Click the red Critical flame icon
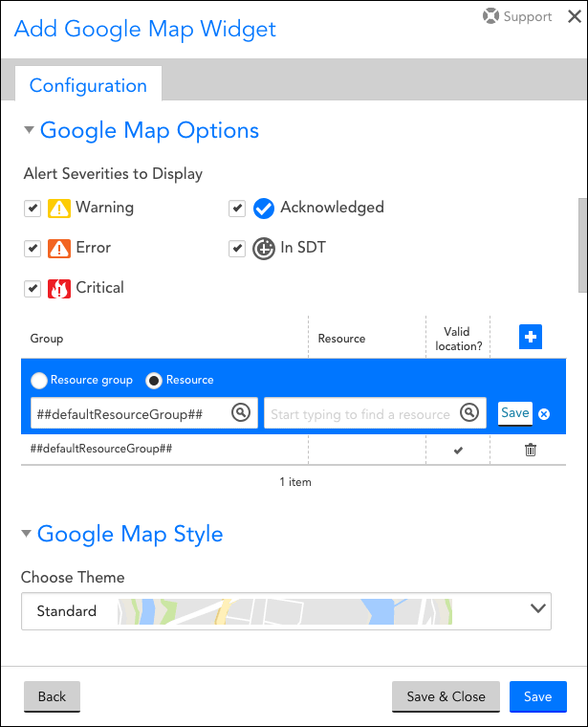The image size is (588, 727). [59, 289]
